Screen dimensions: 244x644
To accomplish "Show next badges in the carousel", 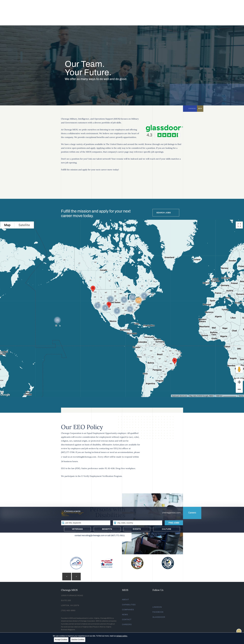I will click(x=76, y=577).
